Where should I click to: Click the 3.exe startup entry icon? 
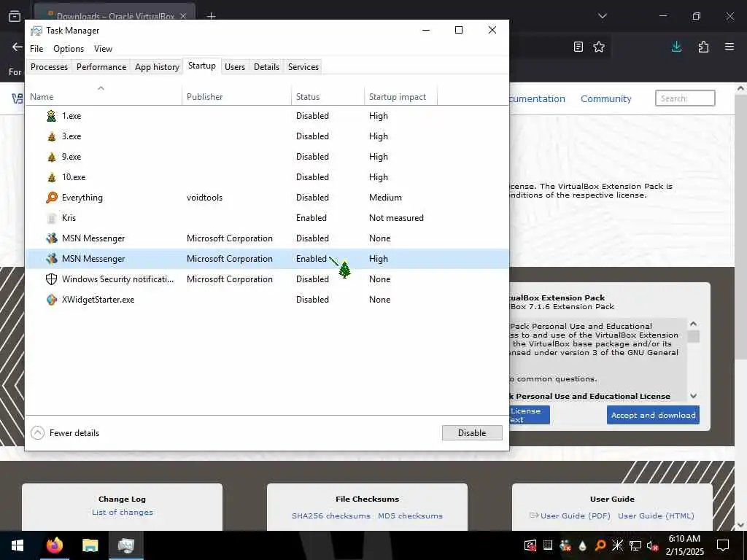tap(52, 136)
